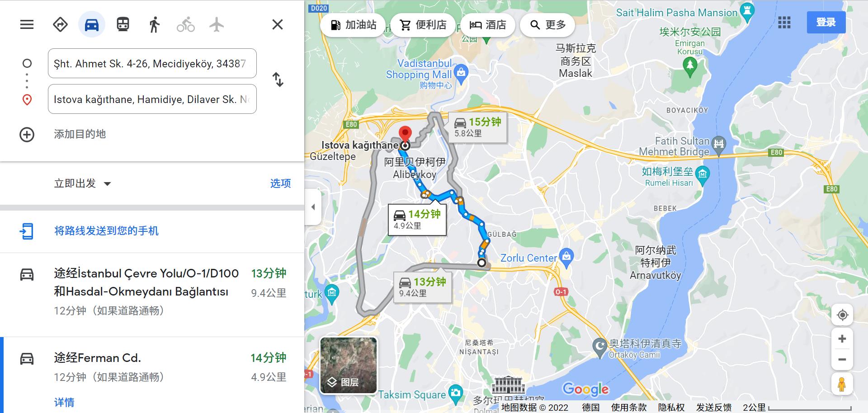The width and height of the screenshot is (868, 413).
Task: Switch to public transit mode
Action: tap(123, 24)
